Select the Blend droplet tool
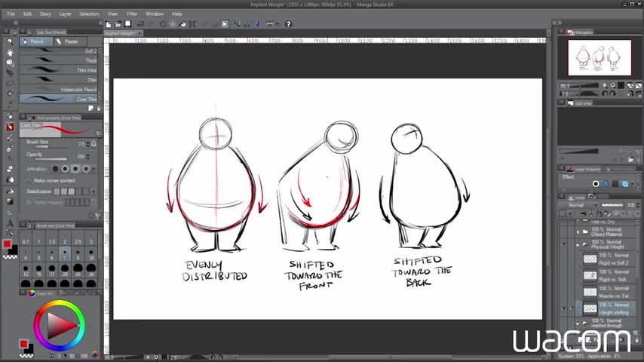The image size is (644, 362). 10,179
